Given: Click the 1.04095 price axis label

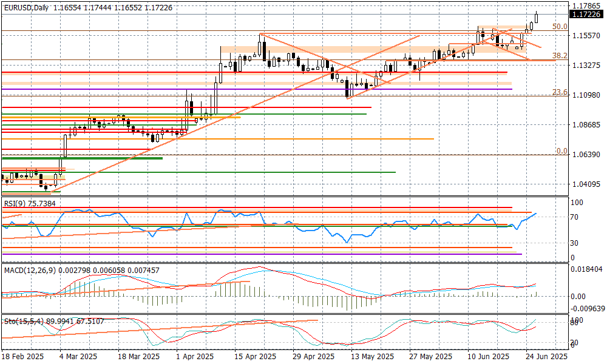Looking at the screenshot, I should point(585,184).
